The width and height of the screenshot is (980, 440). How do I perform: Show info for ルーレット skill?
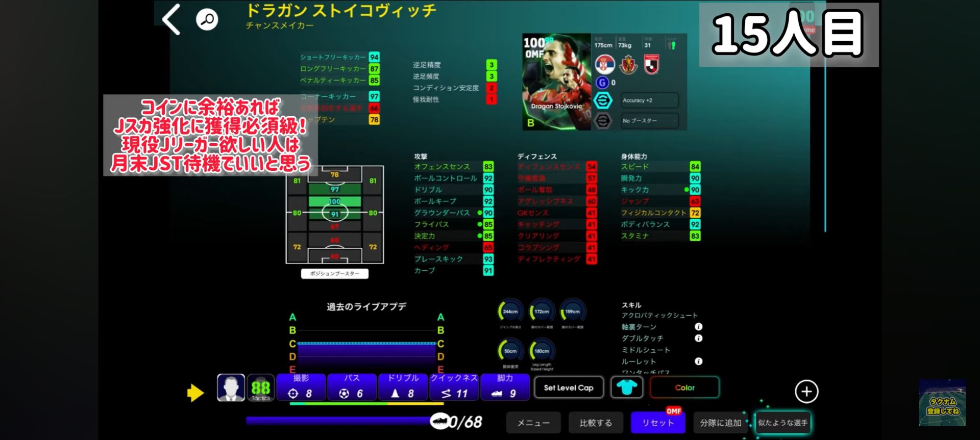point(699,361)
